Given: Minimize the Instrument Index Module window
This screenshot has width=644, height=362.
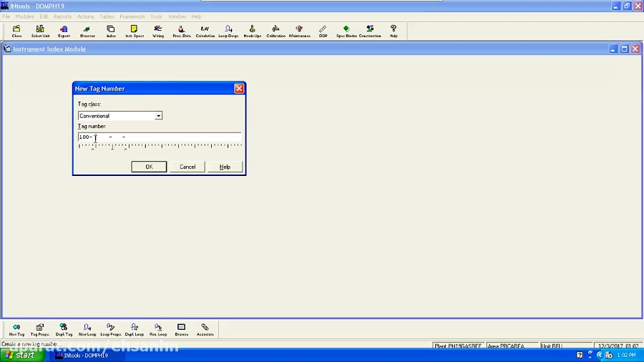Looking at the screenshot, I should 613,49.
